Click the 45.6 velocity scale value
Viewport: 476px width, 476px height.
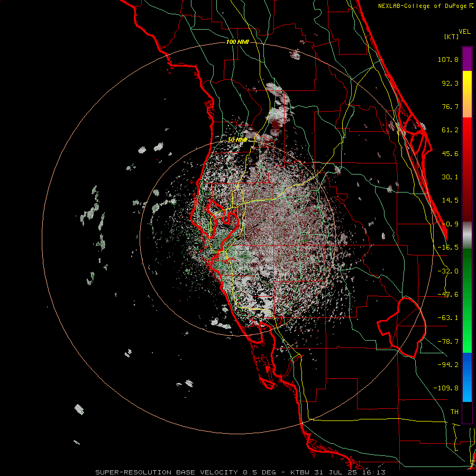450,153
